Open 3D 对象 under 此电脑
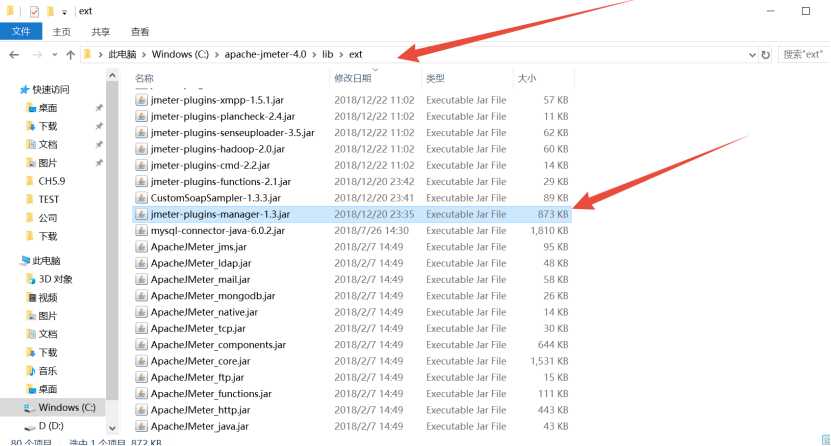This screenshot has height=446, width=831. click(55, 279)
